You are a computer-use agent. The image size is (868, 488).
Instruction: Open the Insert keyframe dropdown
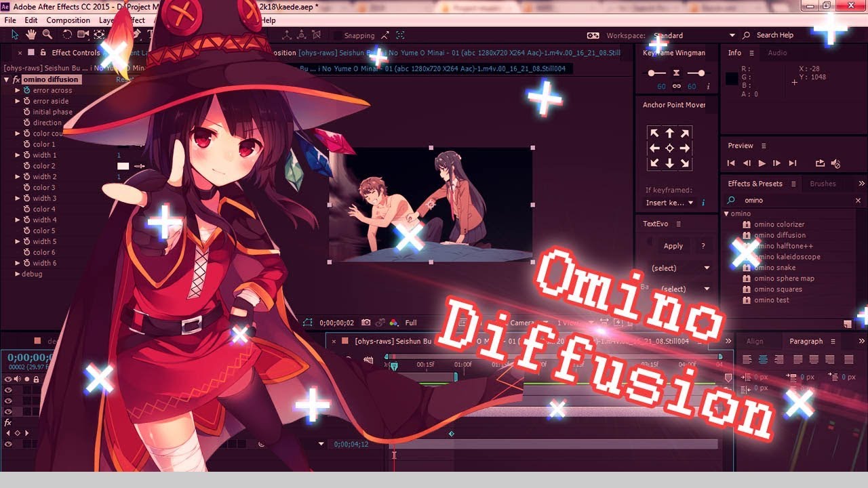pos(690,203)
